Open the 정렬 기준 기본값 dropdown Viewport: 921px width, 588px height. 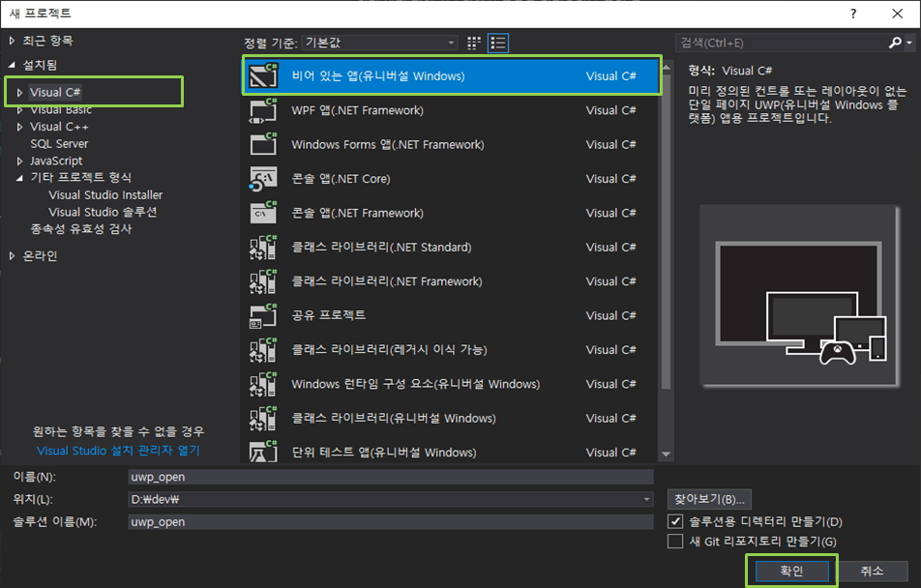pyautogui.click(x=379, y=43)
